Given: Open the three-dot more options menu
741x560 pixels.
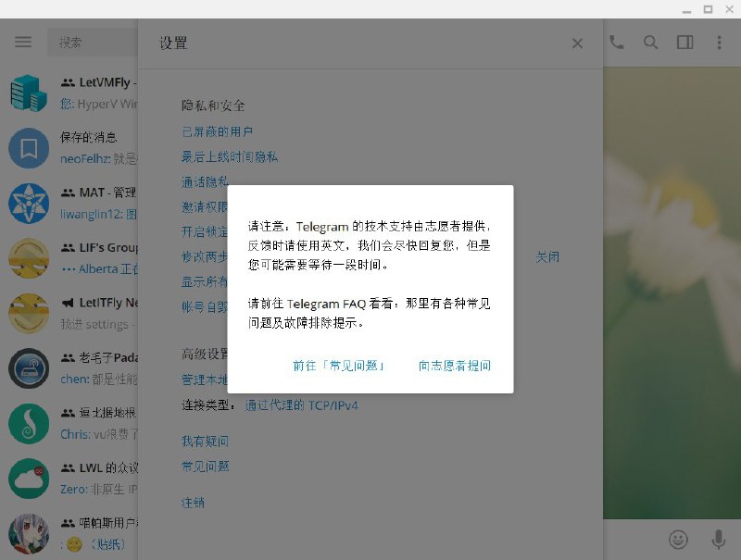Looking at the screenshot, I should click(x=720, y=43).
